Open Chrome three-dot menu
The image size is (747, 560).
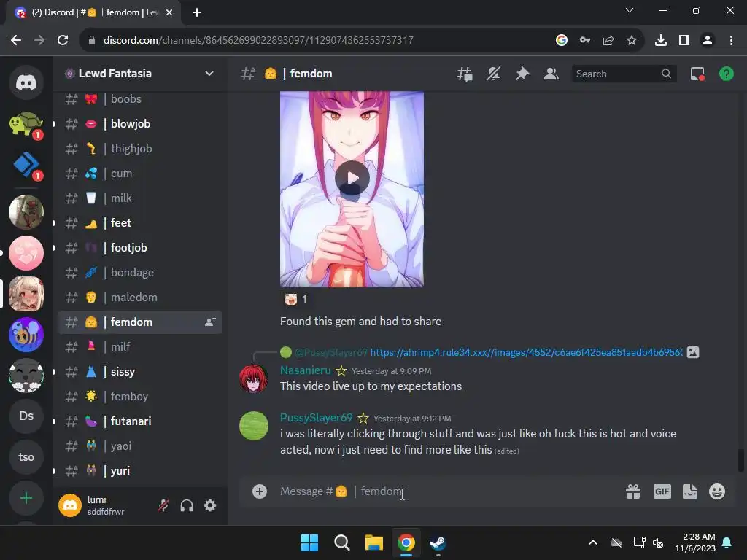point(731,40)
